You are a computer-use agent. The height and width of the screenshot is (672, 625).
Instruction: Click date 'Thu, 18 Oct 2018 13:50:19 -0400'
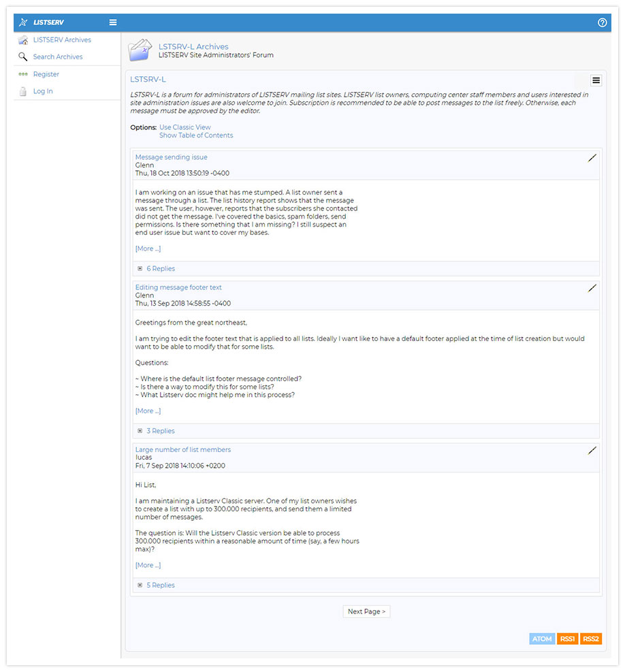click(182, 173)
